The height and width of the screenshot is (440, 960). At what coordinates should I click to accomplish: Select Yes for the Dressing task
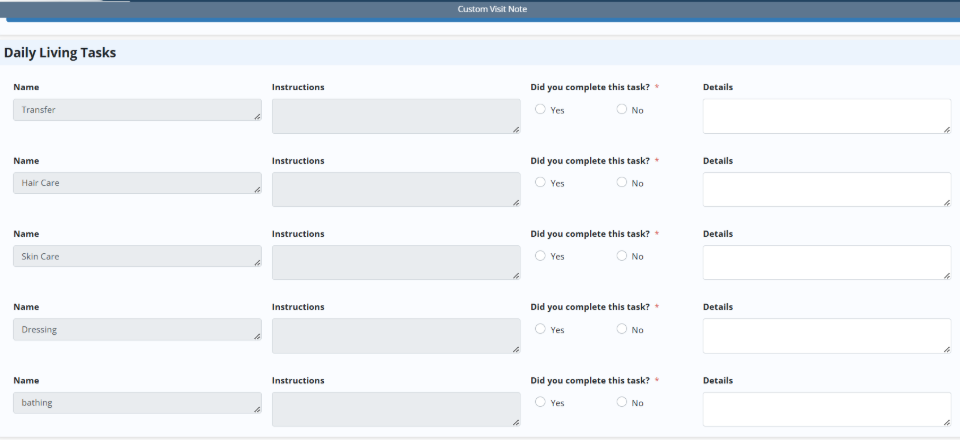point(541,329)
